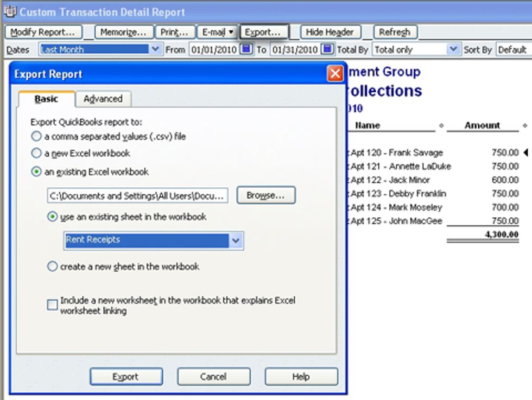Viewport: 532px width, 400px height.
Task: Open the Sort By dropdown
Action: pyautogui.click(x=514, y=49)
